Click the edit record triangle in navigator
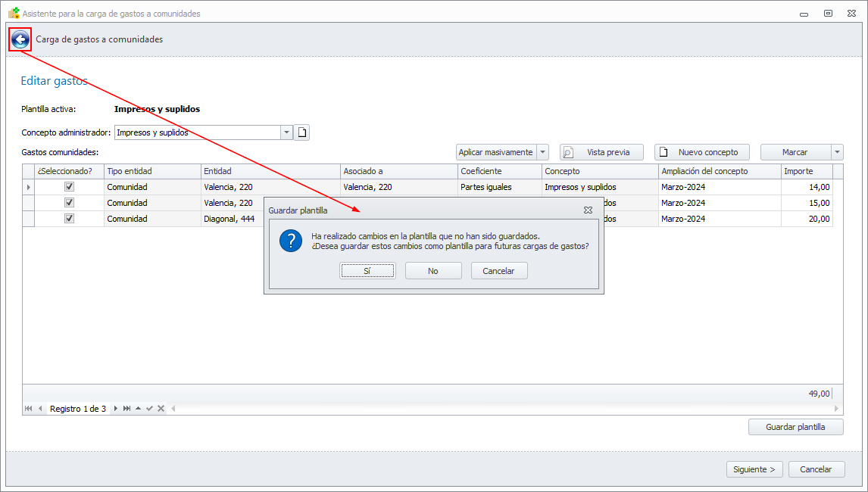This screenshot has width=868, height=492. (139, 409)
